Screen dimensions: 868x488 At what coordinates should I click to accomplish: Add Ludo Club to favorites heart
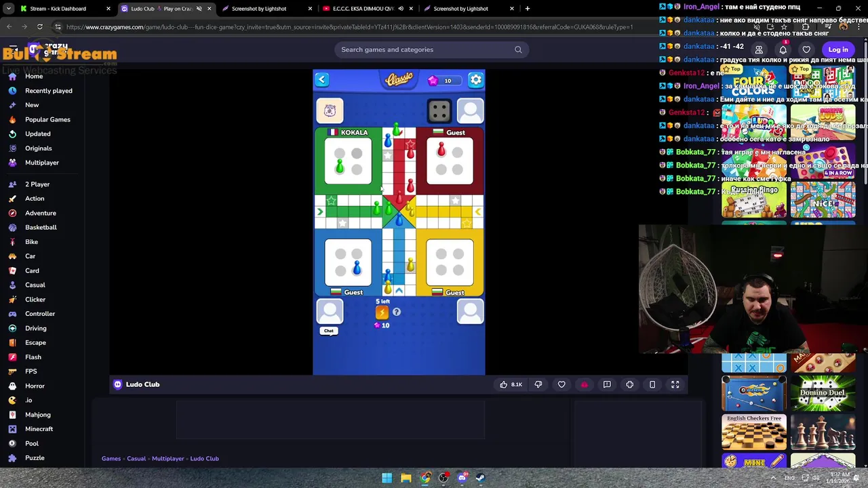click(x=561, y=384)
